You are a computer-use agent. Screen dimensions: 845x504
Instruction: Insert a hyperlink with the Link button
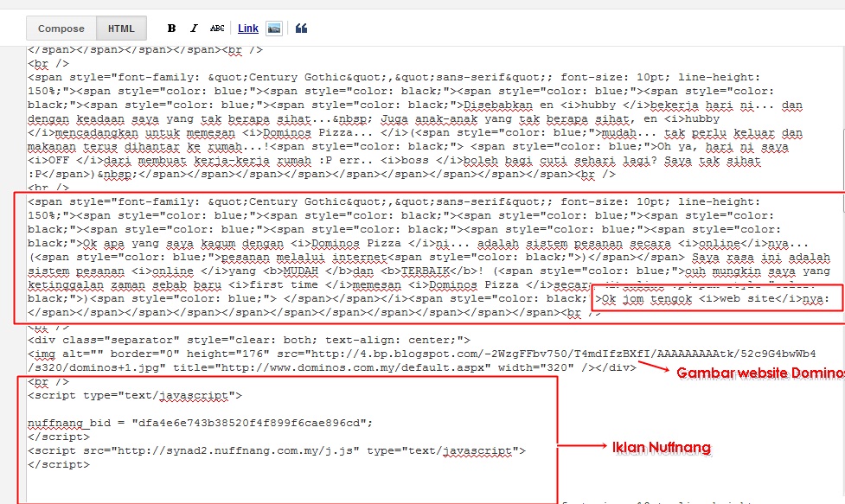(x=248, y=28)
